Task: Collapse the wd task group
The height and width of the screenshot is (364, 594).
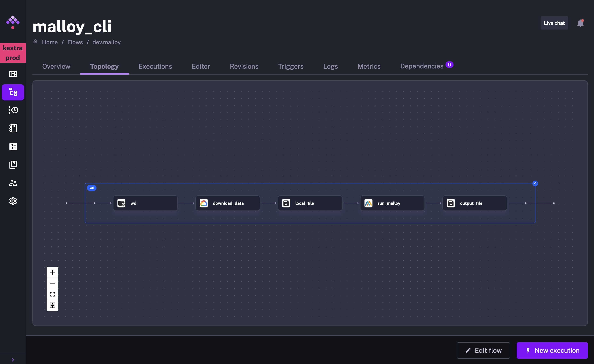Action: 535,184
